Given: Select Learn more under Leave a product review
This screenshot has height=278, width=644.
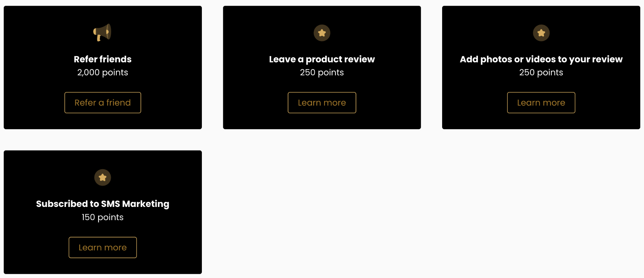Looking at the screenshot, I should 322,103.
